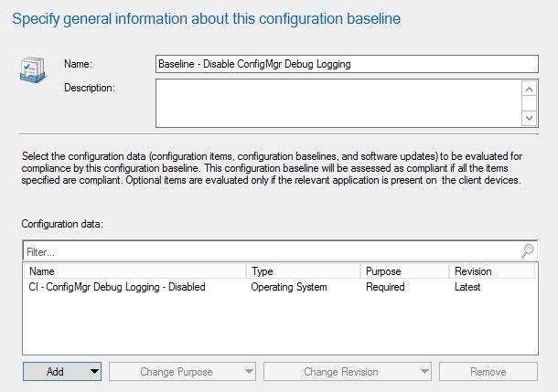This screenshot has height=392, width=558.
Task: Click the Required purpose cell
Action: [x=385, y=287]
